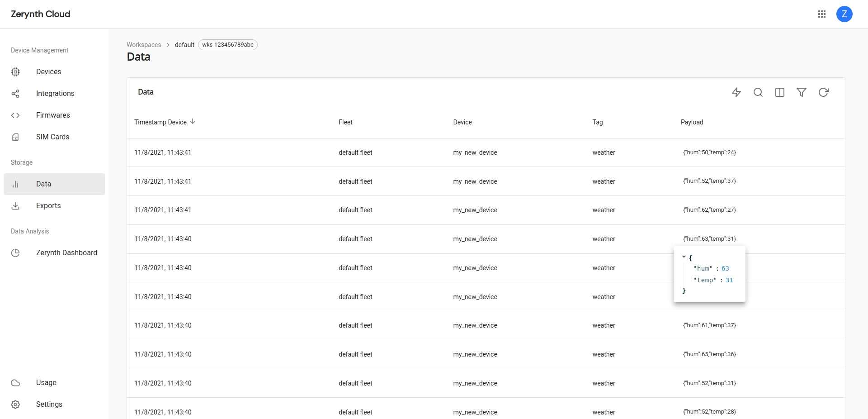
Task: Click the Zerynth Dashboard pie chart icon
Action: pyautogui.click(x=15, y=253)
